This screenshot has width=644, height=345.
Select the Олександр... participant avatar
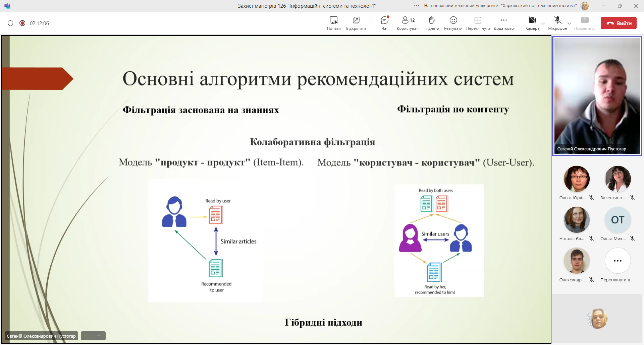tap(577, 261)
